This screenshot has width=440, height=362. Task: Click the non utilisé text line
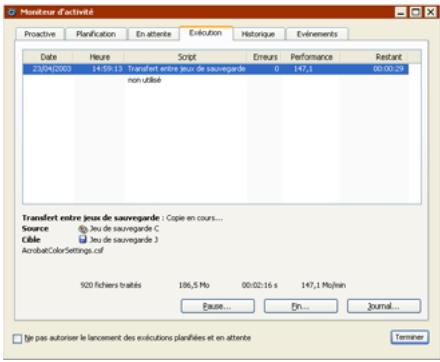144,80
